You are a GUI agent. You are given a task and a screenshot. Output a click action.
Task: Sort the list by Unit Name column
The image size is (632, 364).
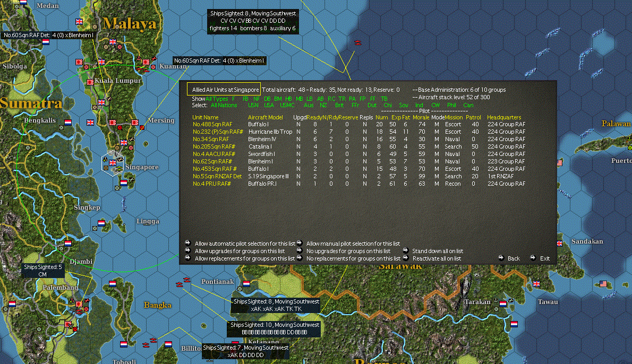click(206, 117)
